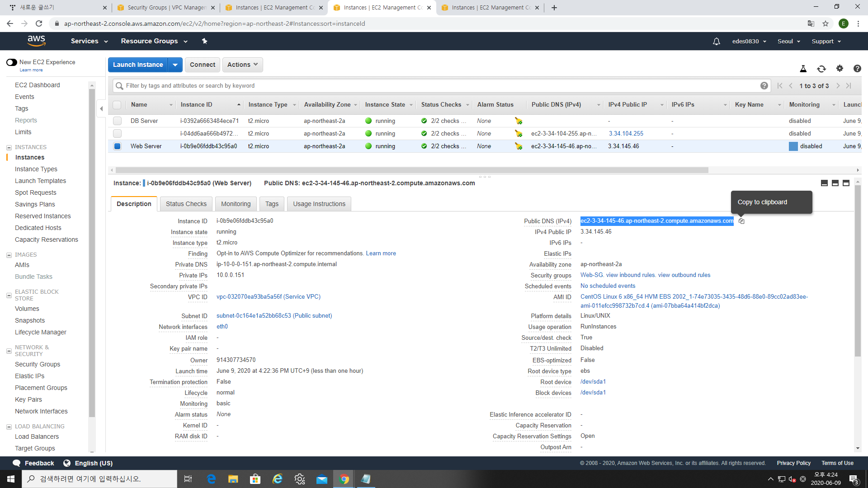
Task: Click the pin shortcut icon in navbar
Action: tap(204, 41)
